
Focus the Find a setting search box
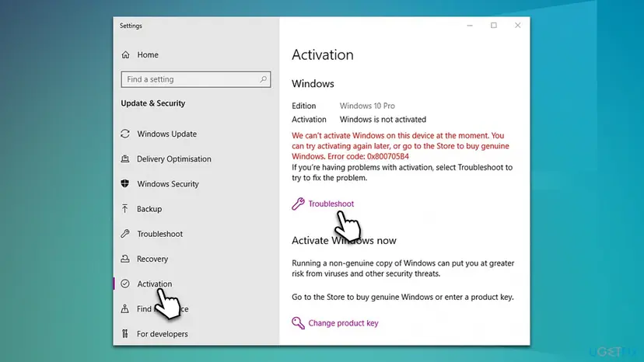click(196, 79)
